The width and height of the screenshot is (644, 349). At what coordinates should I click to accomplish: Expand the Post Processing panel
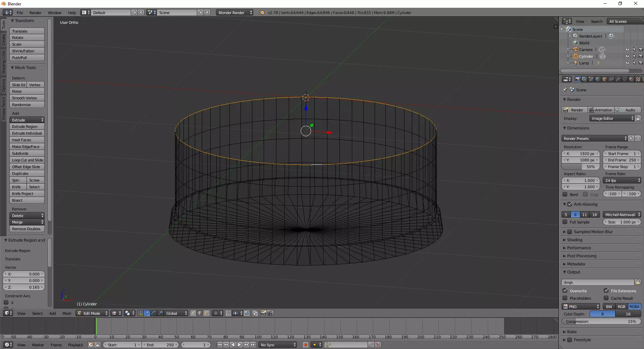(x=582, y=256)
